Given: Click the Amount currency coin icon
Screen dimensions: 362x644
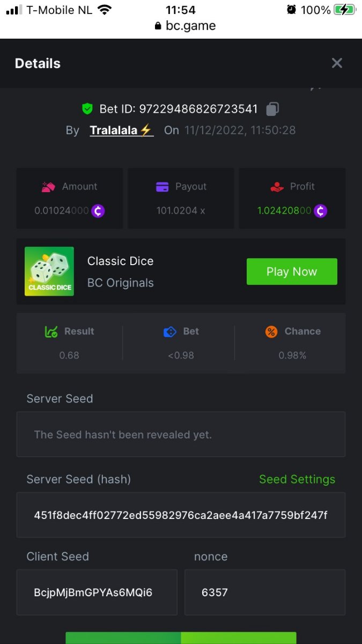Looking at the screenshot, I should (x=98, y=211).
